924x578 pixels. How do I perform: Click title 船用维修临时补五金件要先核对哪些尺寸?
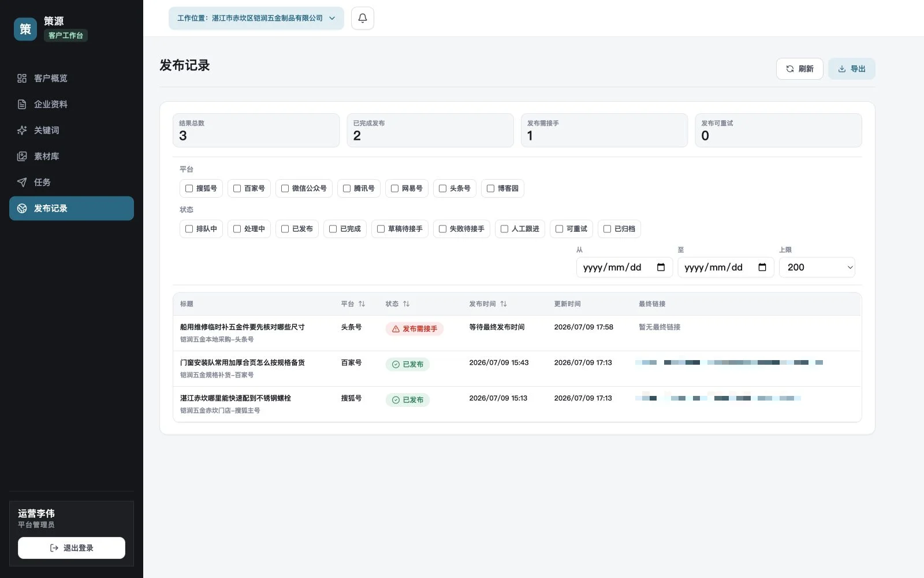(243, 327)
